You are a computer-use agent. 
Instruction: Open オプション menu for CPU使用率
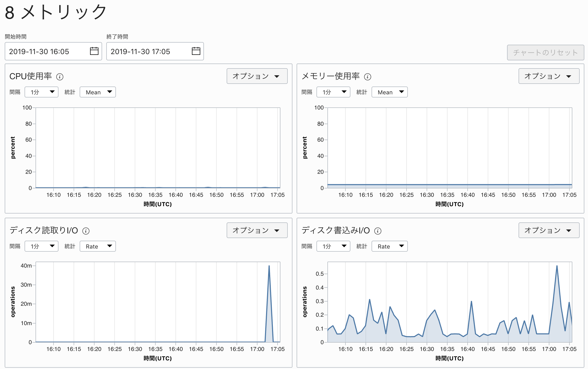click(x=257, y=76)
